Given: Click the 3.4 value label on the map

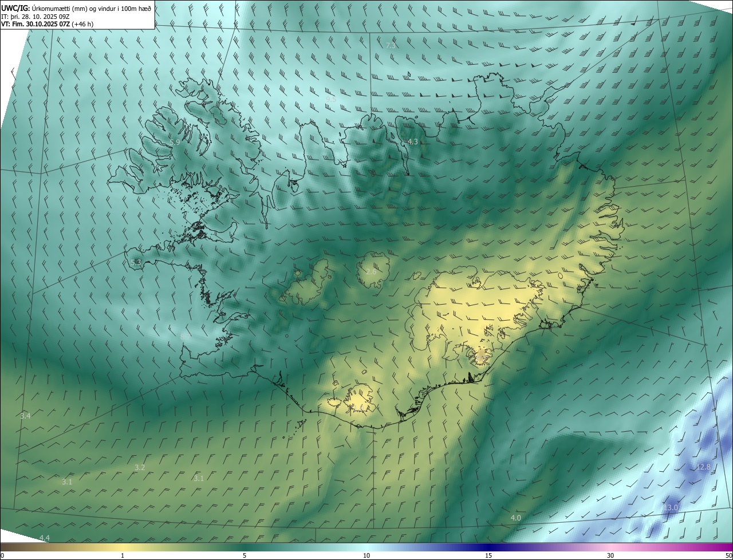Looking at the screenshot, I should click(25, 416).
